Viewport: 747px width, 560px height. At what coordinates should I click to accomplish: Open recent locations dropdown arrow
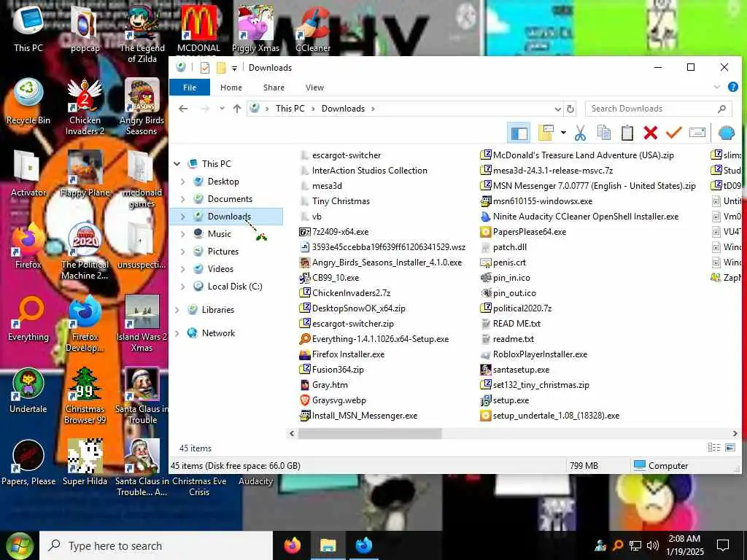click(222, 109)
